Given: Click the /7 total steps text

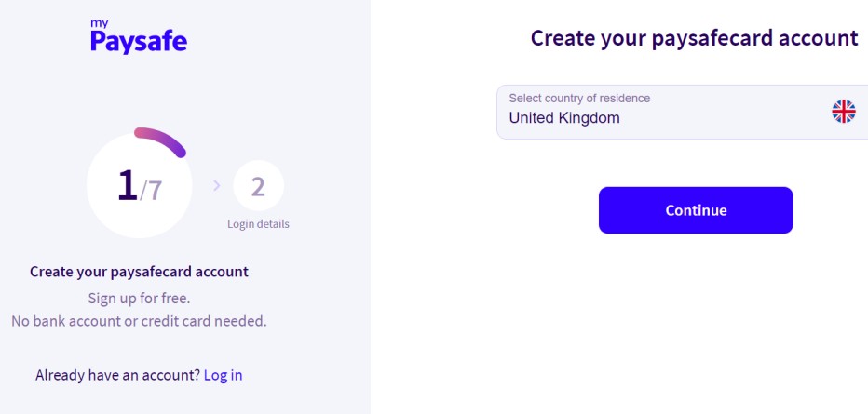Looking at the screenshot, I should click(151, 190).
